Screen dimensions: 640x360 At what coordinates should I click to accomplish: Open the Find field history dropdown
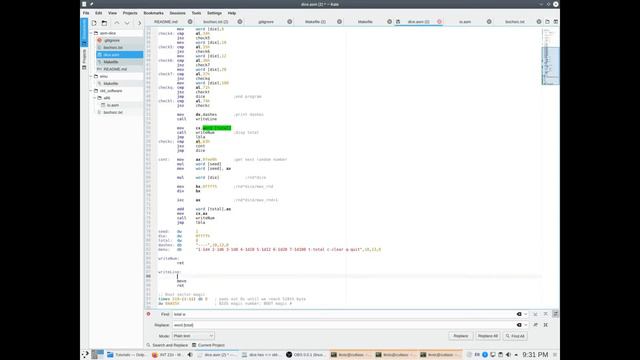[526, 314]
